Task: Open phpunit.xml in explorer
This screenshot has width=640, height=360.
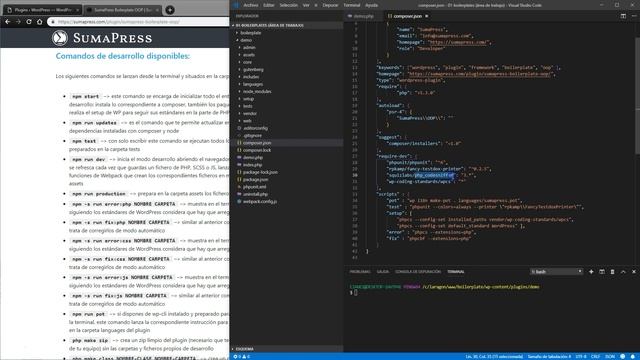Action: [x=254, y=187]
